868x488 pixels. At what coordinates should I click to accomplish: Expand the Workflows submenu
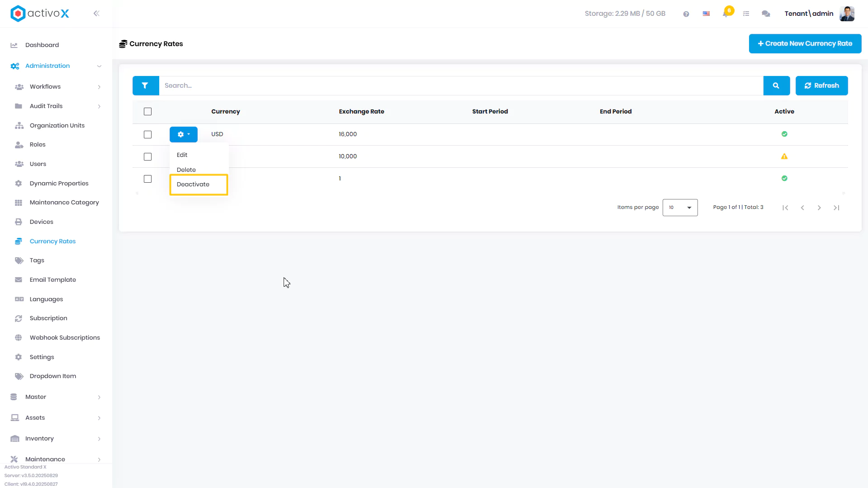(x=56, y=87)
